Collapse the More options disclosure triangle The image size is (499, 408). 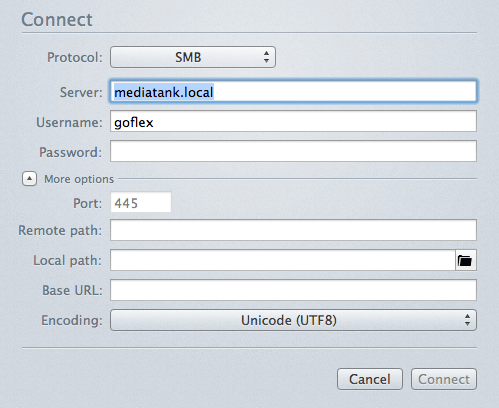pos(29,179)
